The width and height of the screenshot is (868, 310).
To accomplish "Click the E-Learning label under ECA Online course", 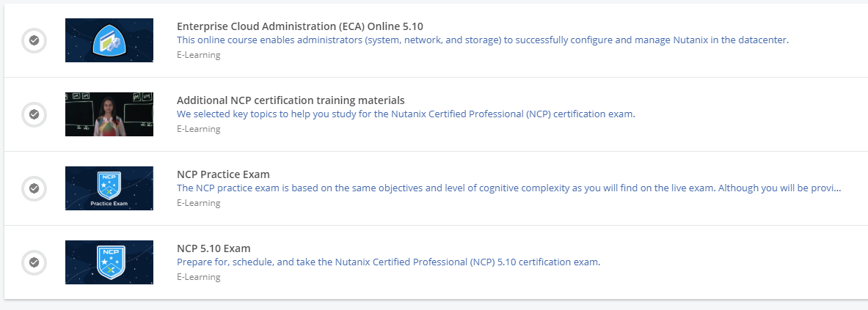I will [199, 55].
